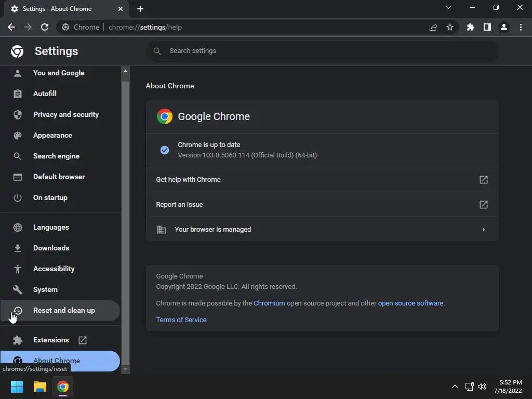Toggle the side panel icon
532x399 pixels.
click(x=487, y=27)
